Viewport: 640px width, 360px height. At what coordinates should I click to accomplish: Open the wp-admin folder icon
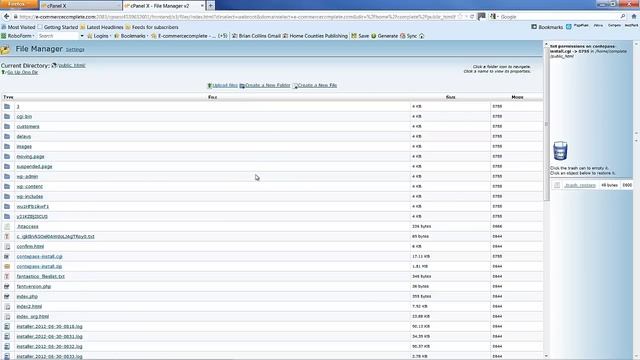point(7,176)
